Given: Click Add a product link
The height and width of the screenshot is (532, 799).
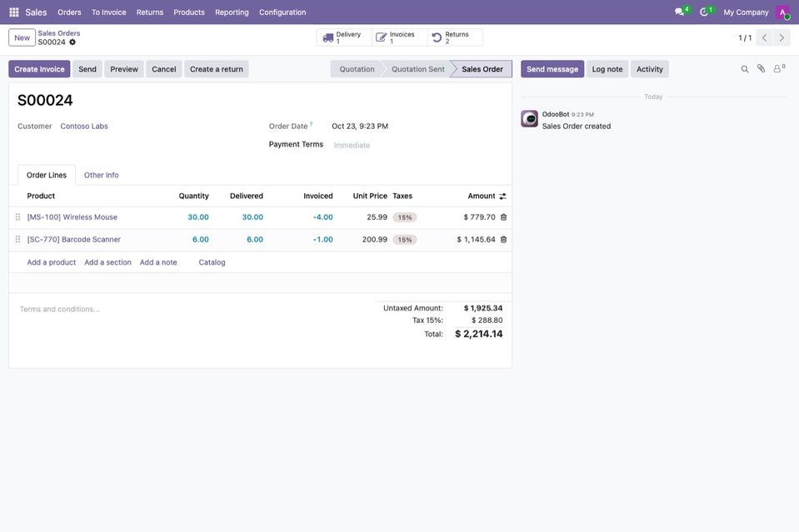Looking at the screenshot, I should point(52,262).
